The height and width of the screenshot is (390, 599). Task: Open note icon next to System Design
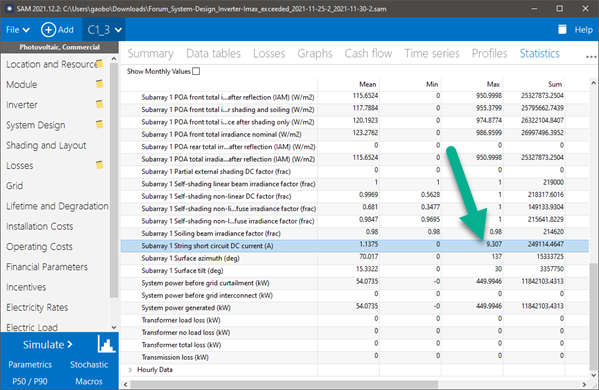(x=99, y=124)
